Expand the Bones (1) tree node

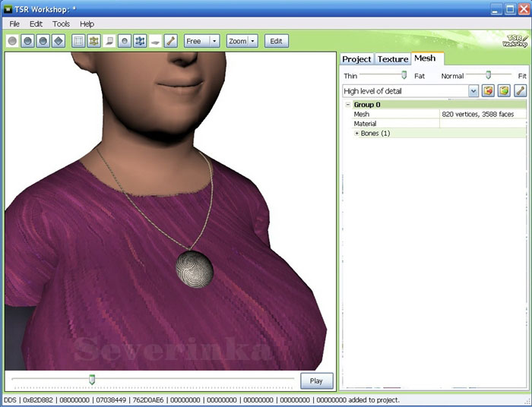click(x=357, y=134)
